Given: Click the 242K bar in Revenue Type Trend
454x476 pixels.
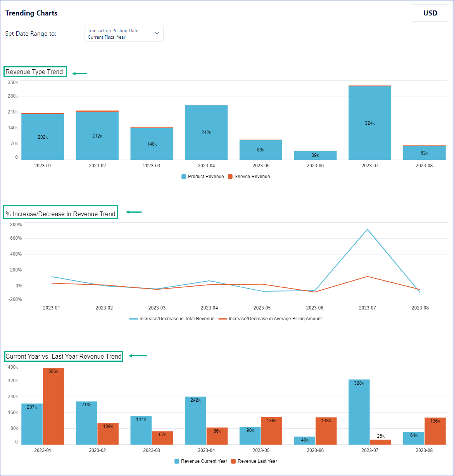Looking at the screenshot, I should pos(206,132).
